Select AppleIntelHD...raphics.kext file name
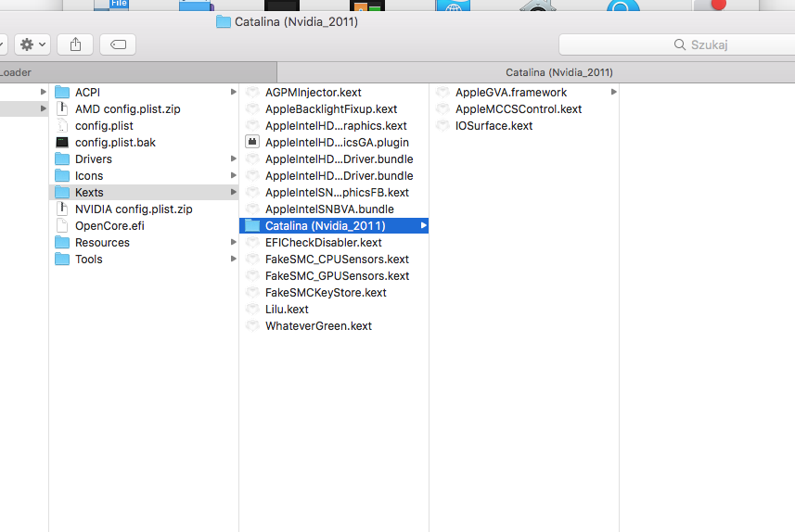The image size is (795, 532). pos(336,126)
